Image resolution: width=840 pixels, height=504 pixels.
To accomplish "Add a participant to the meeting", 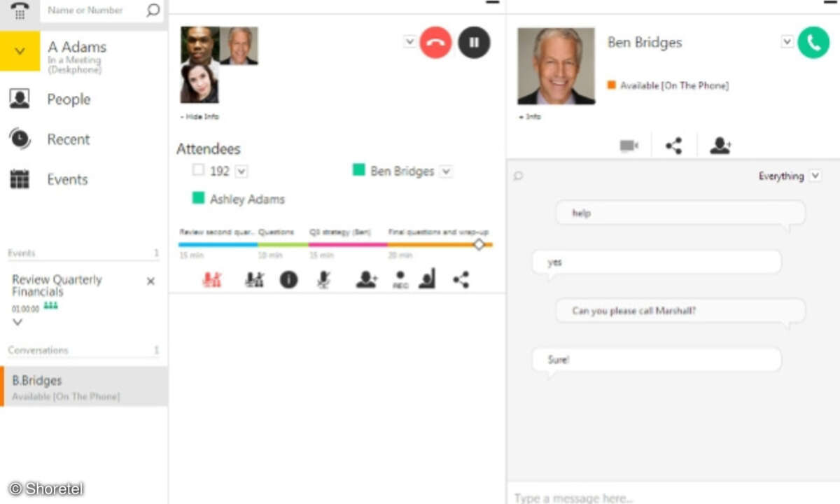I will click(x=365, y=280).
